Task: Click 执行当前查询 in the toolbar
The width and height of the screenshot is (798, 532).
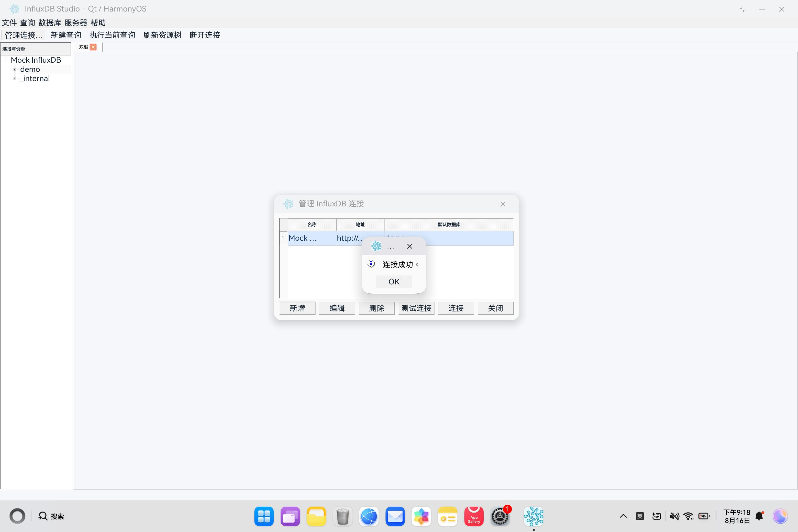Action: pyautogui.click(x=112, y=35)
